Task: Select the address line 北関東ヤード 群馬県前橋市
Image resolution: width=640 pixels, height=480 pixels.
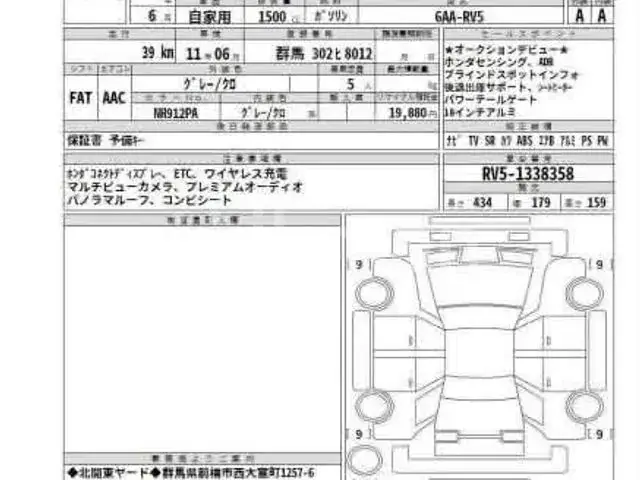Action: click(191, 473)
